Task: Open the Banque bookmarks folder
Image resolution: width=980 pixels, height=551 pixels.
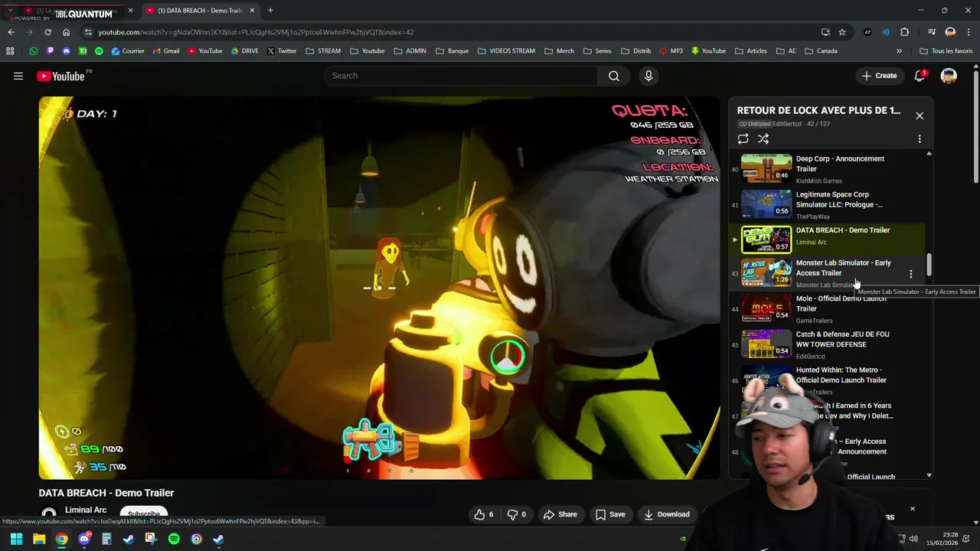Action: [x=452, y=51]
